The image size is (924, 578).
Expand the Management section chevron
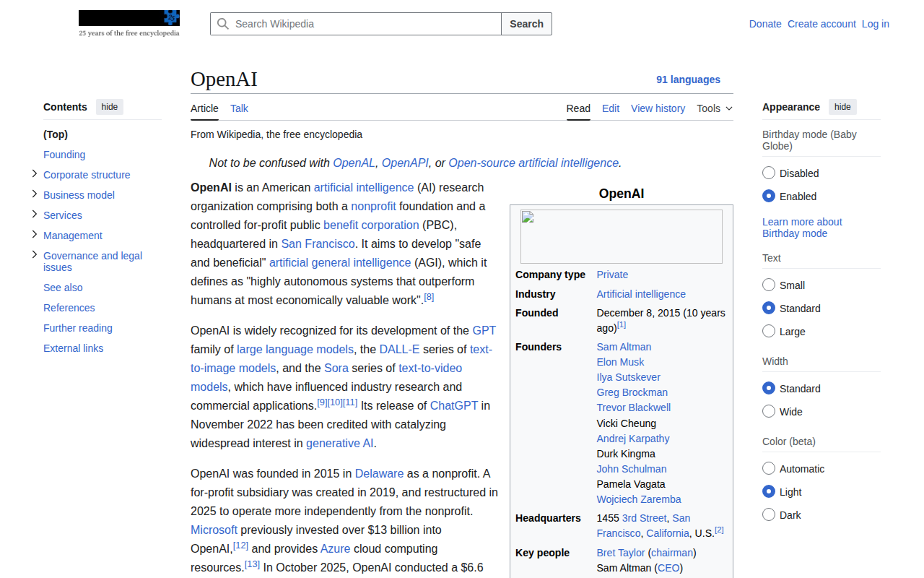(34, 234)
